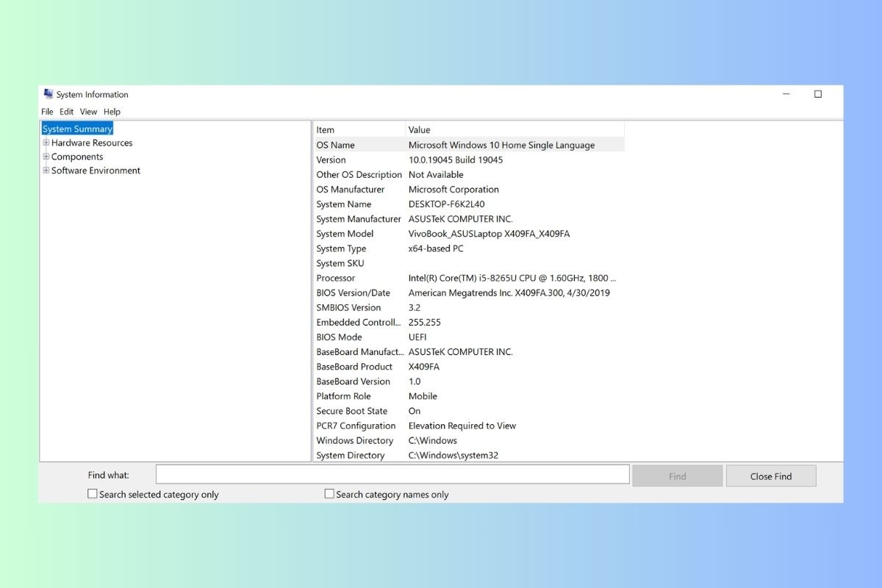Select the Components category label

[77, 157]
